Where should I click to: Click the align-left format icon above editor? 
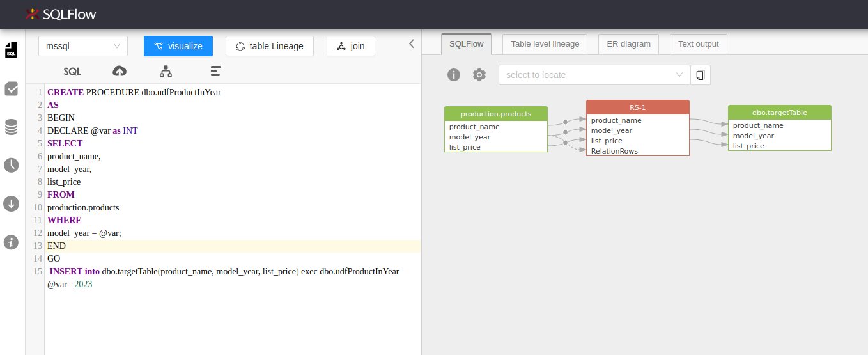tap(215, 71)
